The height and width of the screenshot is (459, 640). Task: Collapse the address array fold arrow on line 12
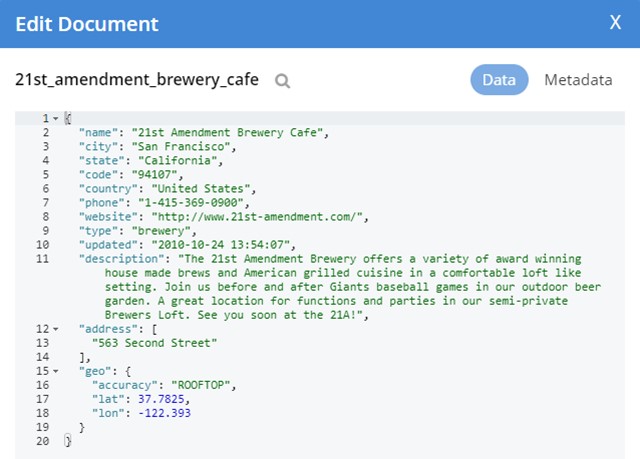56,329
